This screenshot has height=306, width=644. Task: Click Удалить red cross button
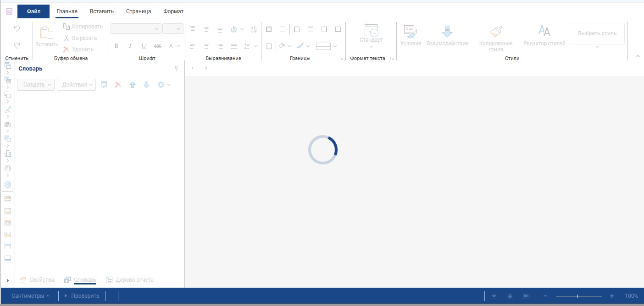point(78,49)
